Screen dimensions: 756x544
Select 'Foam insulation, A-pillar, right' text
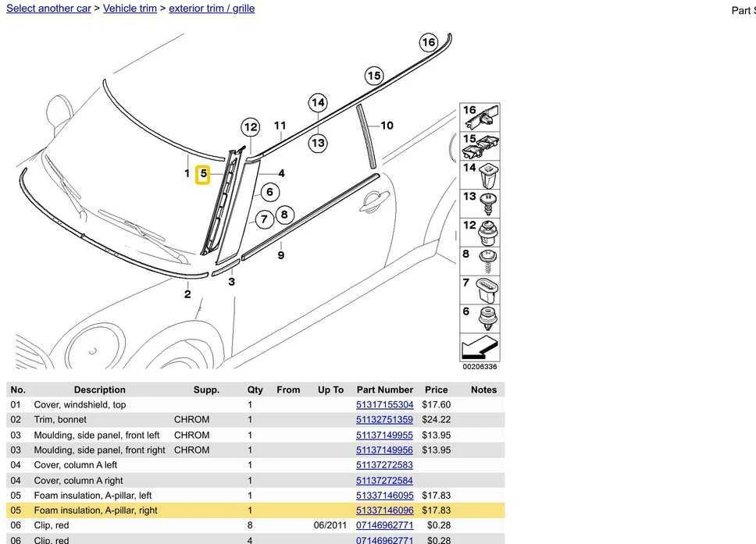coord(95,510)
